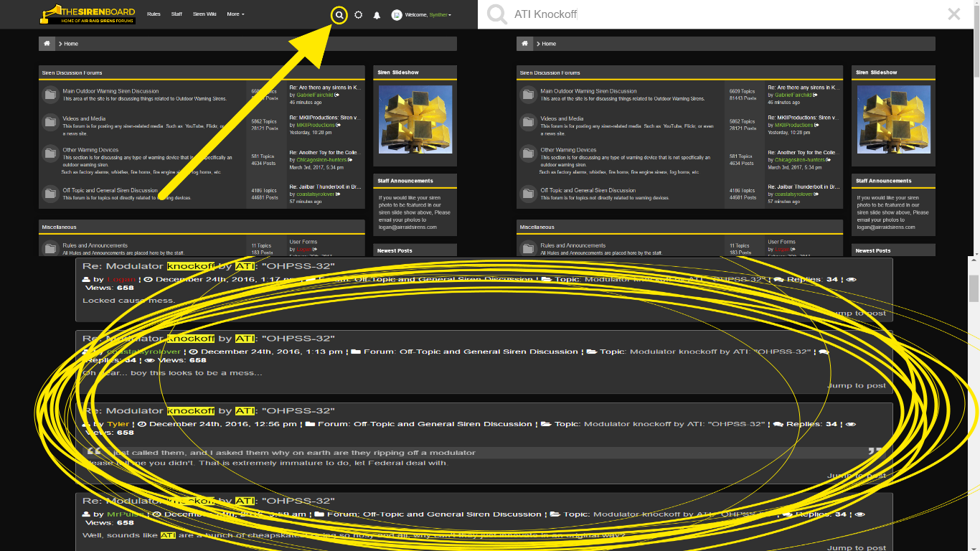Click the page scrollbar beside the search results

(974, 289)
